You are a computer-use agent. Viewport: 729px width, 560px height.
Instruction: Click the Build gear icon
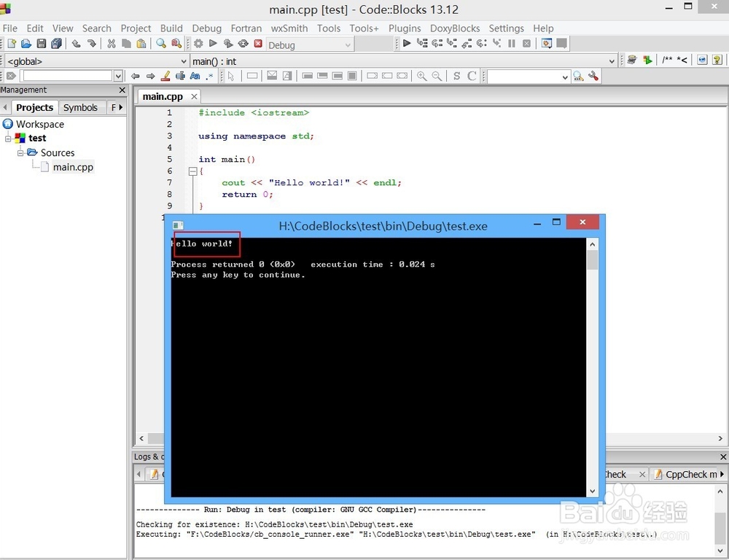(x=198, y=44)
